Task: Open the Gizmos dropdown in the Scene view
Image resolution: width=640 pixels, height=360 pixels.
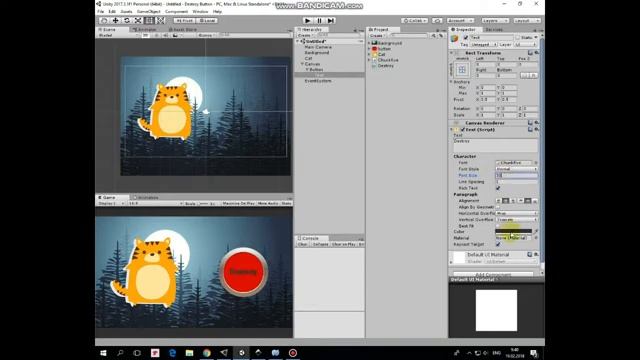Action: 206,36
